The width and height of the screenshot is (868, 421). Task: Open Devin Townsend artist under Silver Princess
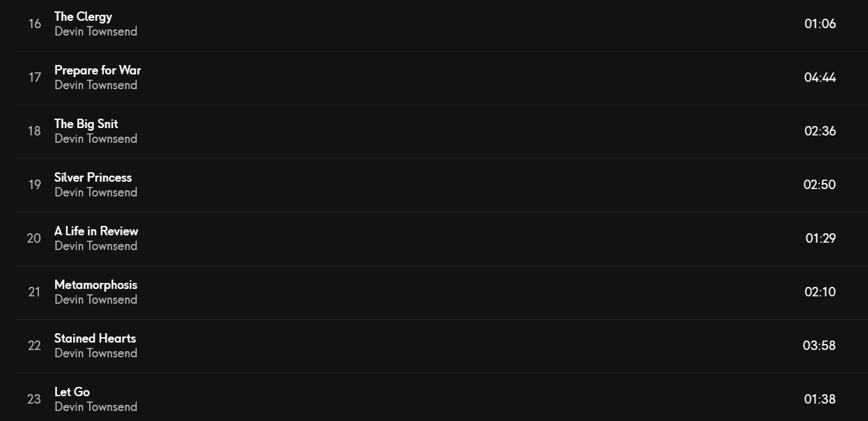(96, 192)
